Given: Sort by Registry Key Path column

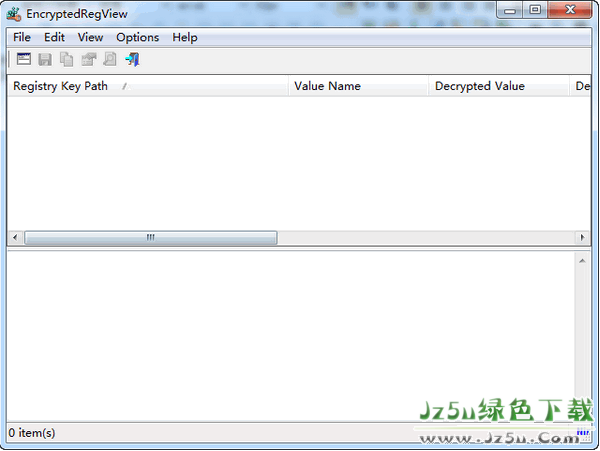Looking at the screenshot, I should pyautogui.click(x=148, y=86).
